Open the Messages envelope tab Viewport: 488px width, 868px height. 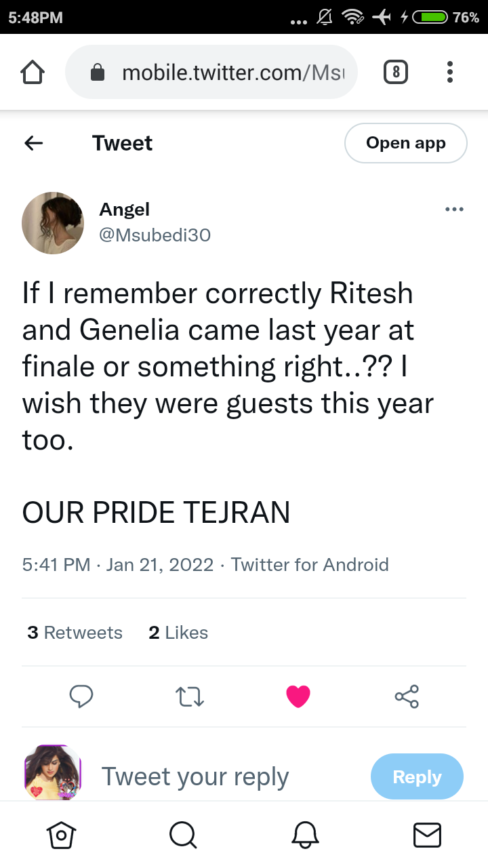point(427,835)
